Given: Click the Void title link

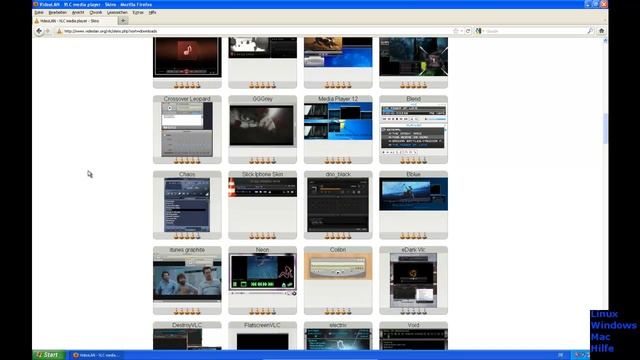Looking at the screenshot, I should pos(413,325).
